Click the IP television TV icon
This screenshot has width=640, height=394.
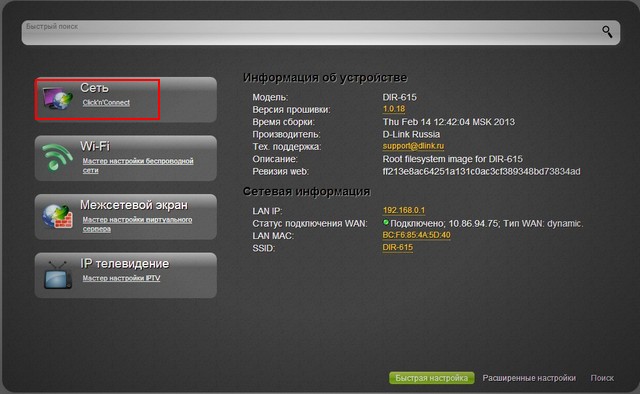[x=58, y=274]
